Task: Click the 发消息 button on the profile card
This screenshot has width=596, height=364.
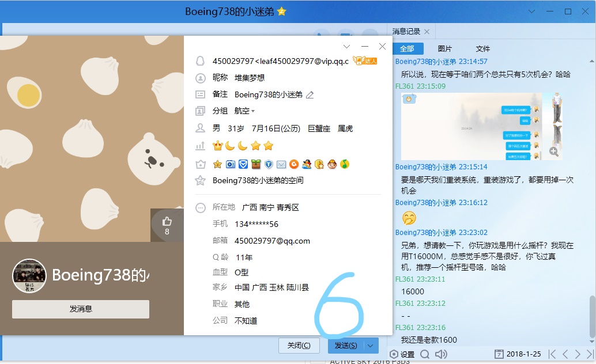Action: [81, 309]
